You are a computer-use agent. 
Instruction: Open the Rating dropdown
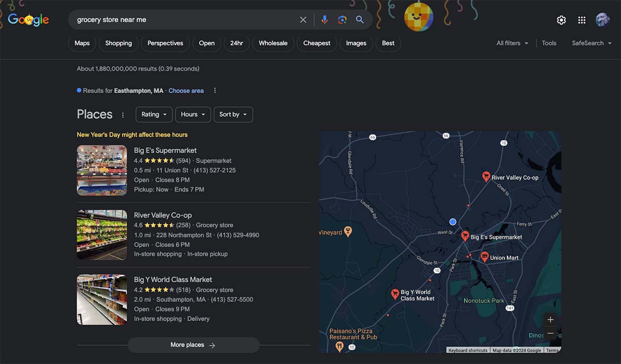(x=154, y=114)
